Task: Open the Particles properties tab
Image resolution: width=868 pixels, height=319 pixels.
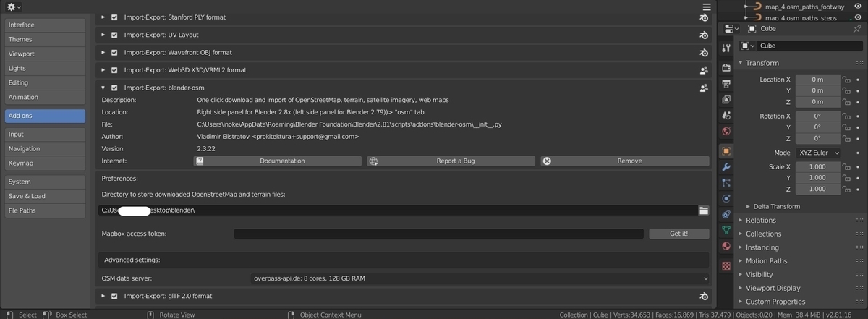Action: 727,183
